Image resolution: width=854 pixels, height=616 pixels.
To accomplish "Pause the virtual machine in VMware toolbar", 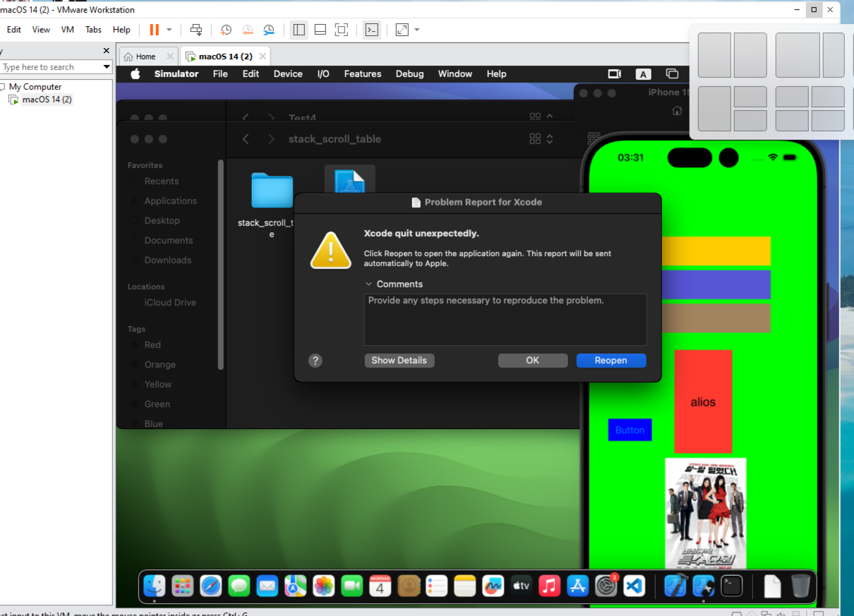I will 154,30.
